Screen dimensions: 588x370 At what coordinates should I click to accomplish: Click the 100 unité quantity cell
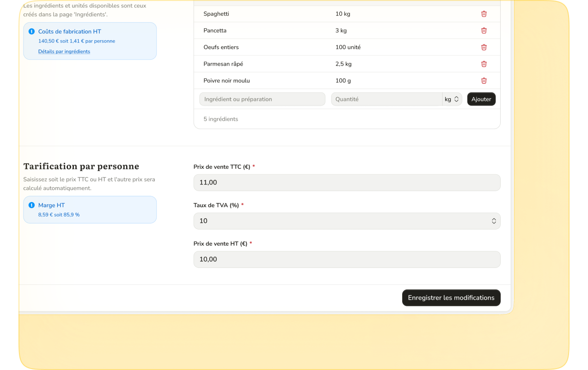(348, 47)
